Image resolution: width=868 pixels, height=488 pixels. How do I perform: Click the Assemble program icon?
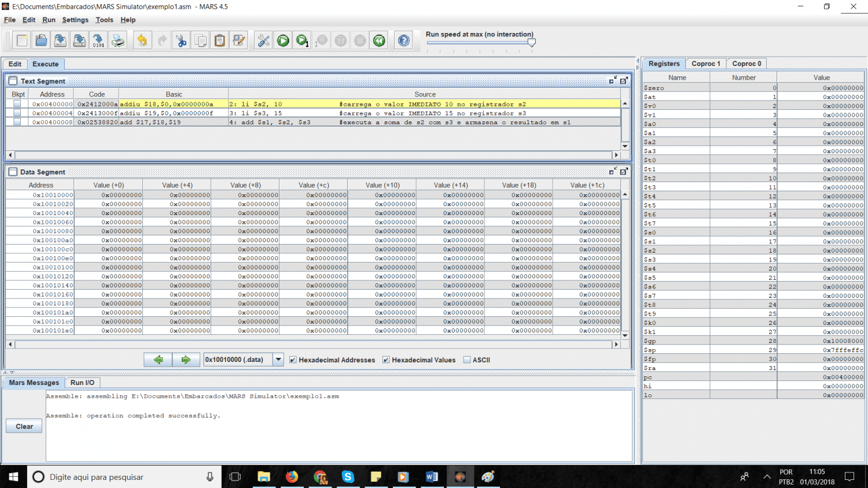264,40
